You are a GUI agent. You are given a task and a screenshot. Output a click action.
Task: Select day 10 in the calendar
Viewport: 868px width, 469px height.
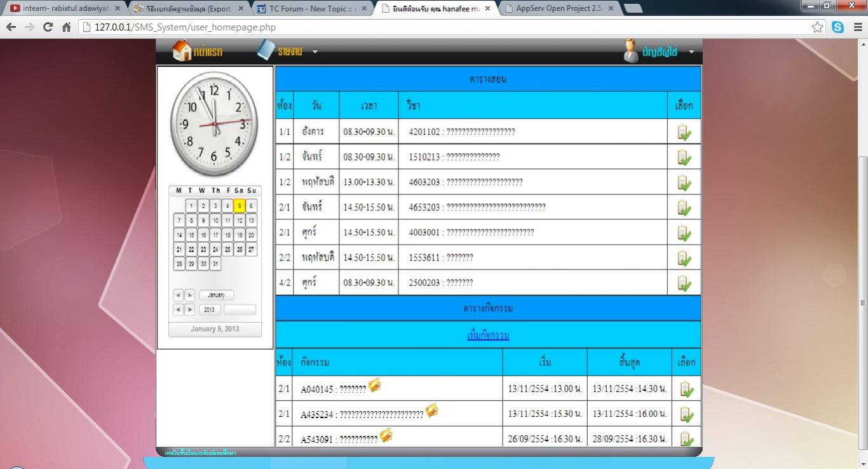click(x=215, y=221)
